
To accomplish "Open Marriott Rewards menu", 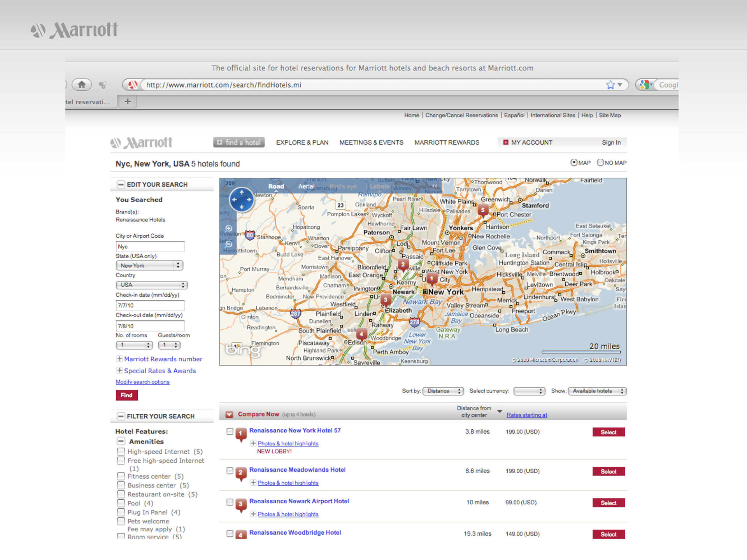I will (x=447, y=142).
